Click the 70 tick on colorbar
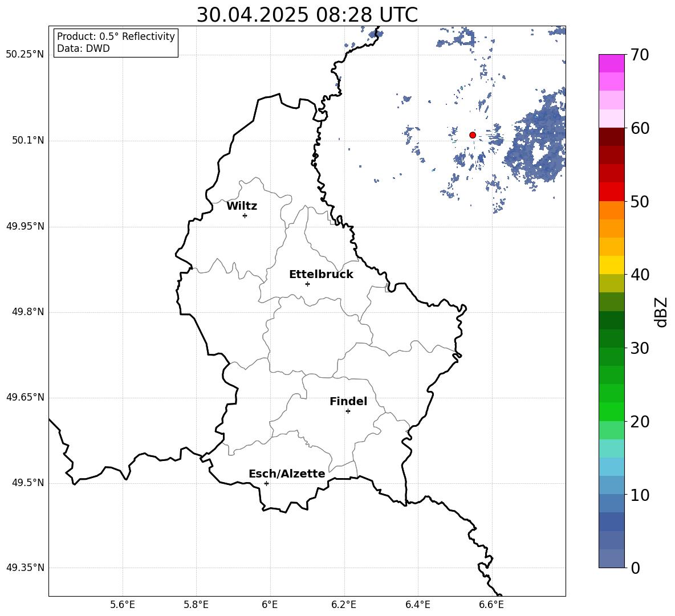 coord(640,55)
